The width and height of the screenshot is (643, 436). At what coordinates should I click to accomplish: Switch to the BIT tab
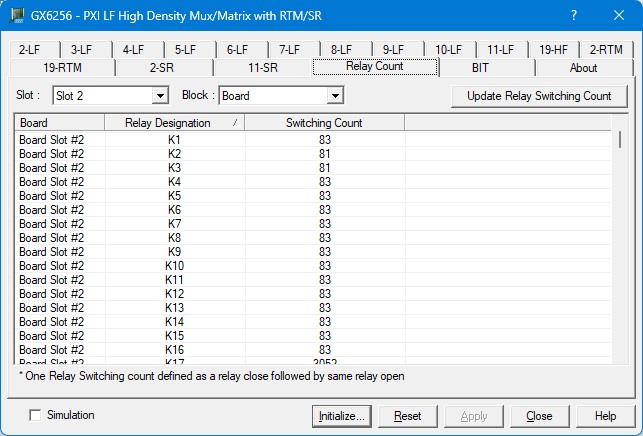coord(486,68)
